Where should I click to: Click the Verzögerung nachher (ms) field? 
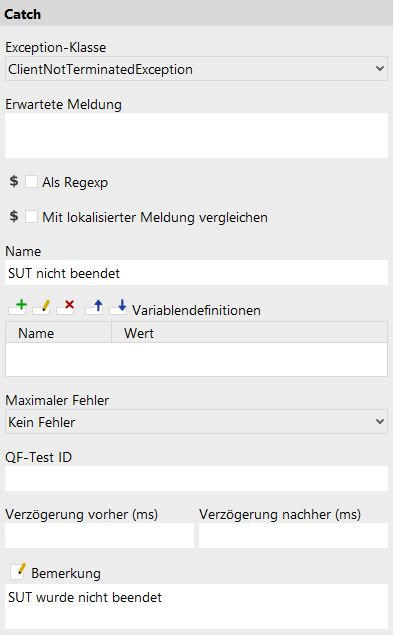point(293,535)
